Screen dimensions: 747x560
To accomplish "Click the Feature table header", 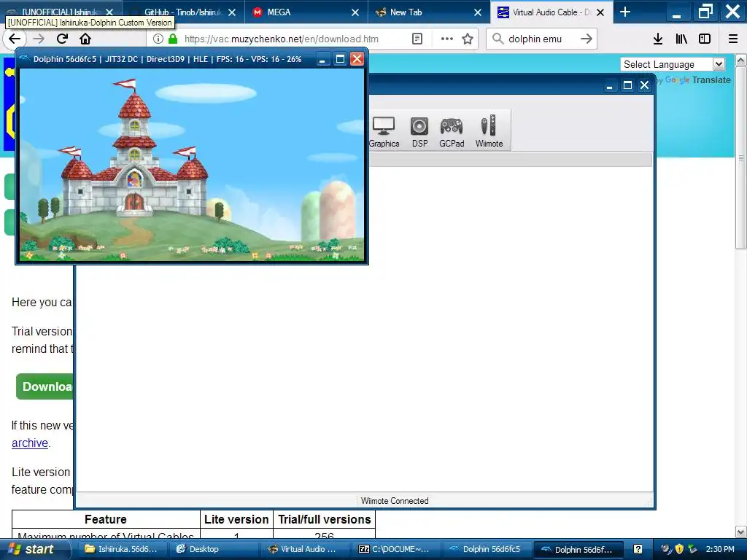I will click(x=106, y=519).
